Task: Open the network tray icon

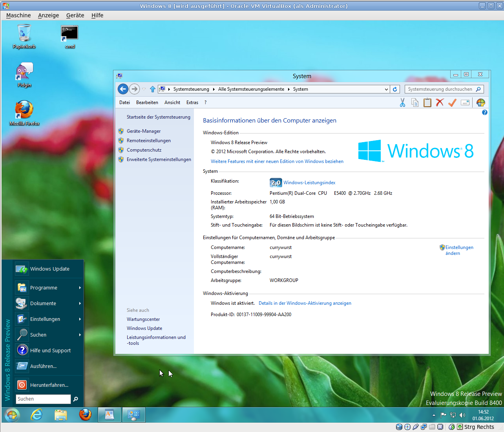Action: [453, 415]
